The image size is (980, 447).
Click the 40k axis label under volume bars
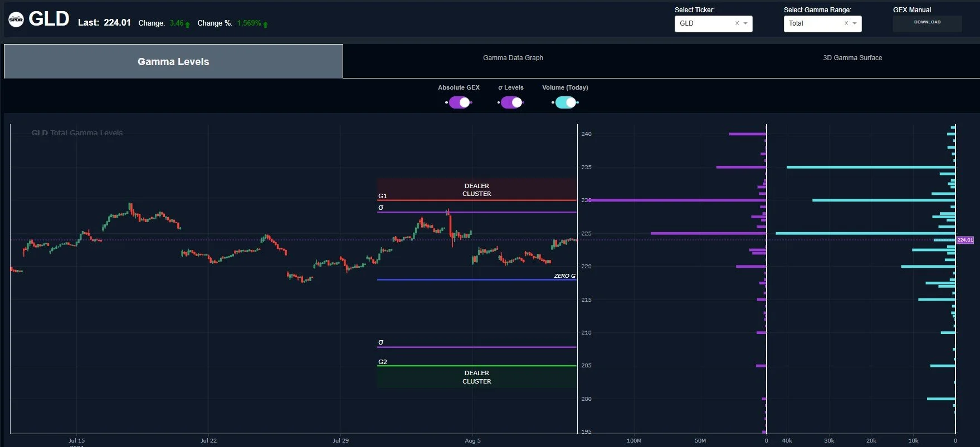coord(787,440)
